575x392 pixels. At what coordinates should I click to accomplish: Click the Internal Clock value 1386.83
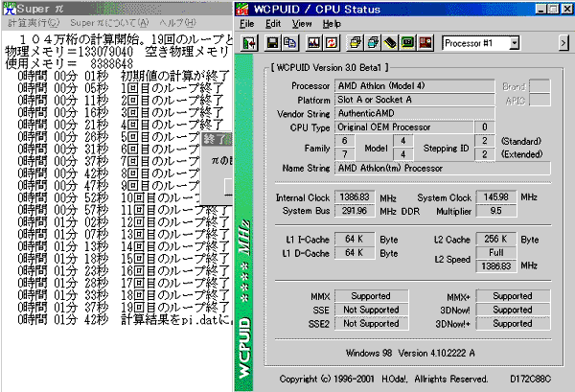coord(355,196)
